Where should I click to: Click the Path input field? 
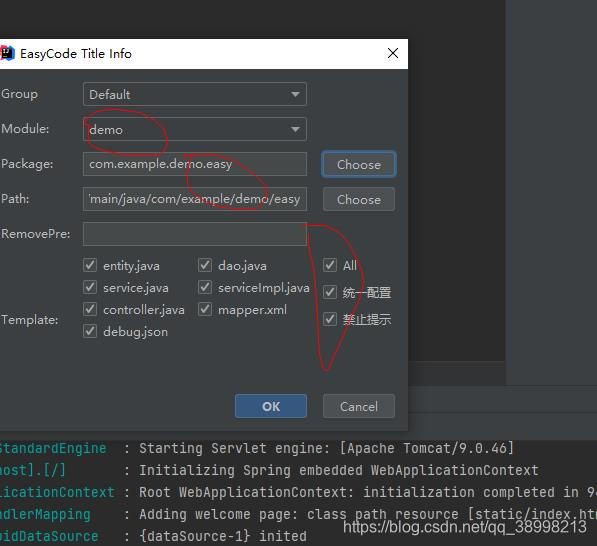pos(195,199)
